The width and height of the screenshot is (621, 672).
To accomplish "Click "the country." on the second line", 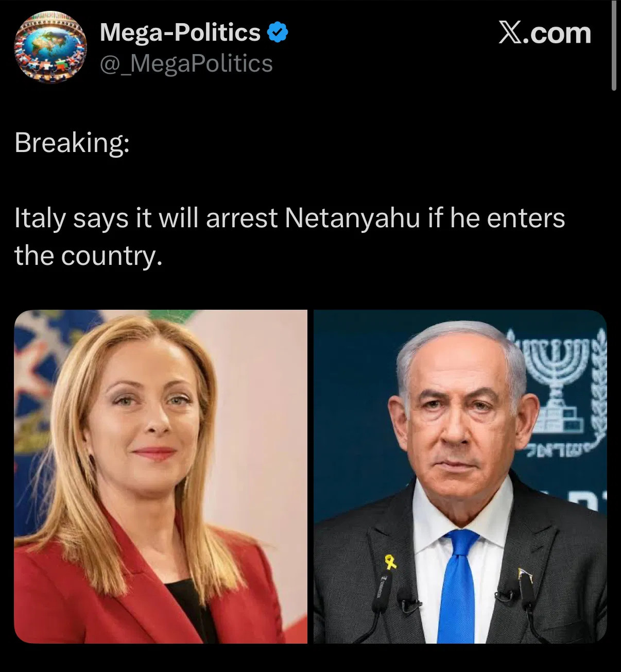I will pyautogui.click(x=88, y=255).
